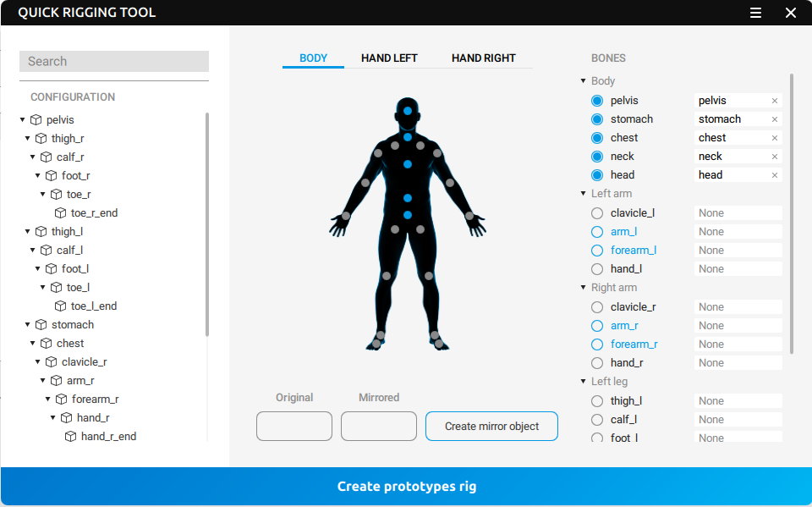Image resolution: width=812 pixels, height=507 pixels.
Task: Collapse the thigh_l tree node arrow
Action: pos(27,232)
